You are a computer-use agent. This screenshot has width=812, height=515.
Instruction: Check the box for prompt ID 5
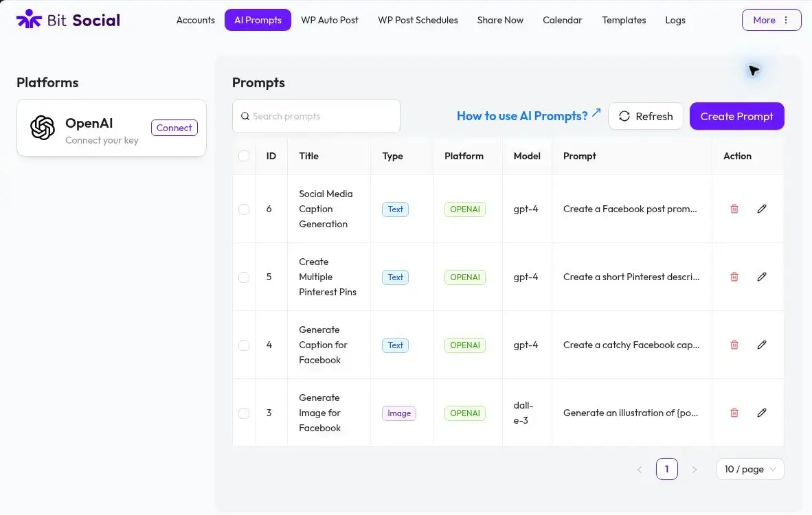pos(244,277)
